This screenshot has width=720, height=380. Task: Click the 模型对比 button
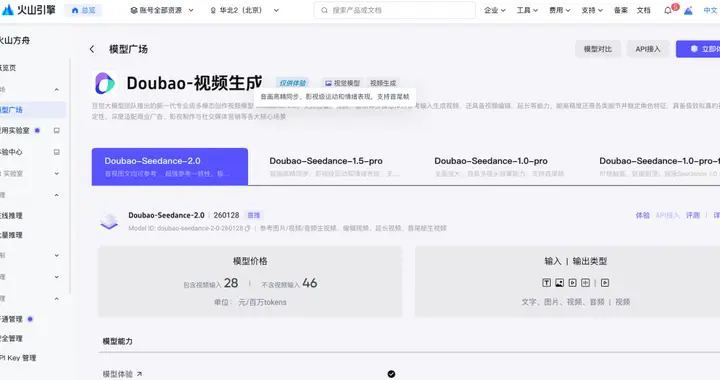(598, 49)
